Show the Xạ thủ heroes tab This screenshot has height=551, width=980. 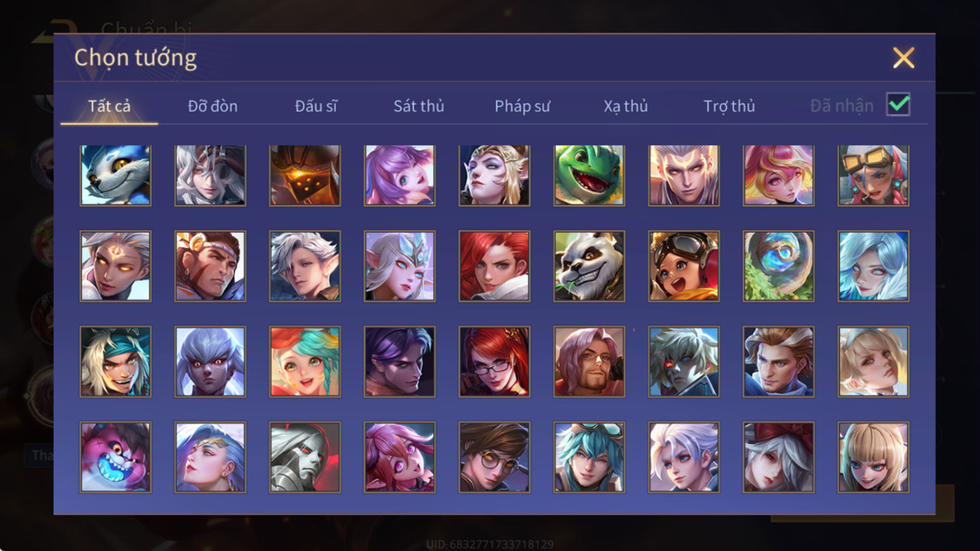click(625, 106)
